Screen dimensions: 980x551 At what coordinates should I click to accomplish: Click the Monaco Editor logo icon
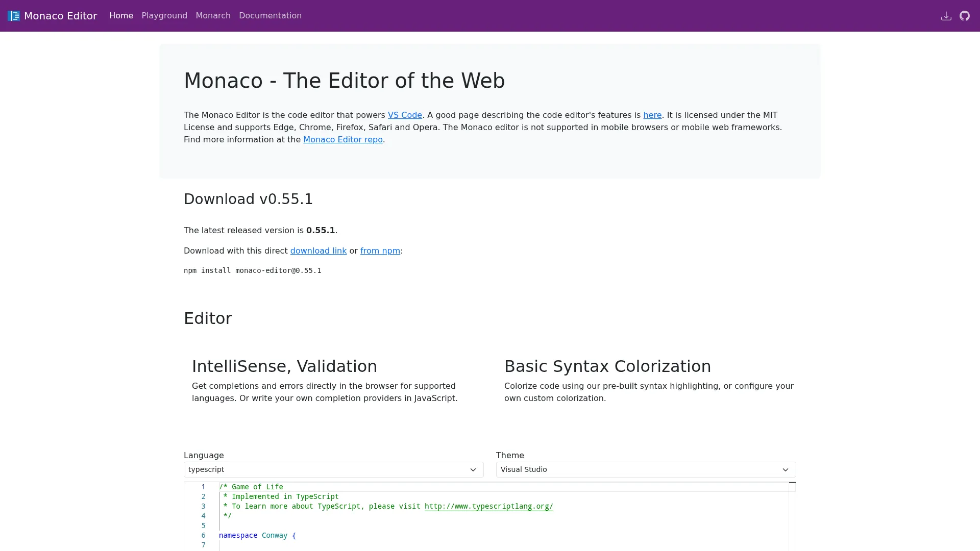point(14,16)
